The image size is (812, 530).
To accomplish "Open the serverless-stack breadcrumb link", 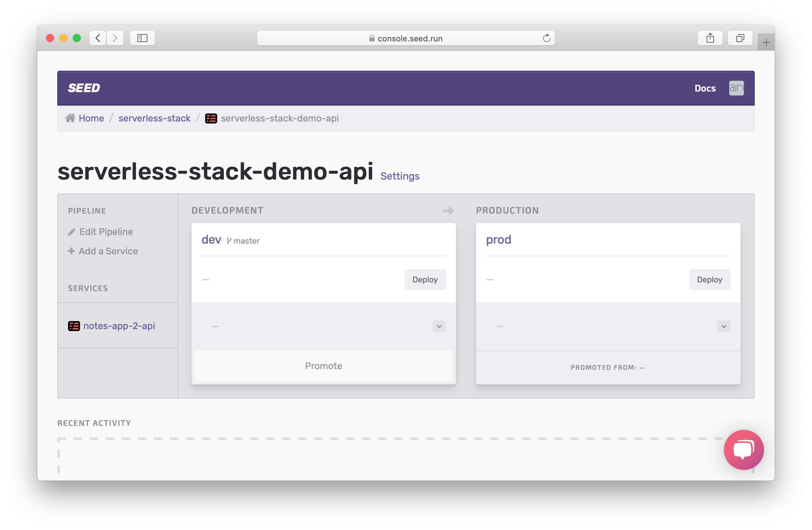I will pyautogui.click(x=154, y=118).
